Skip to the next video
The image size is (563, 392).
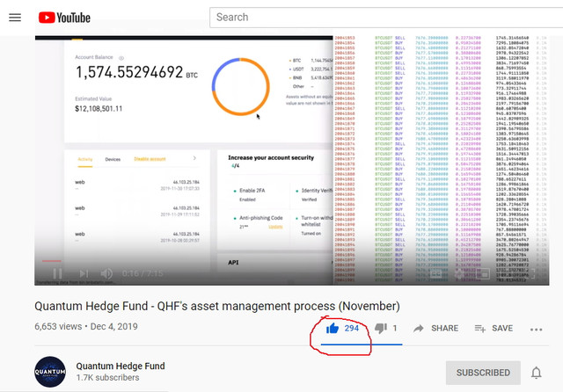click(84, 273)
